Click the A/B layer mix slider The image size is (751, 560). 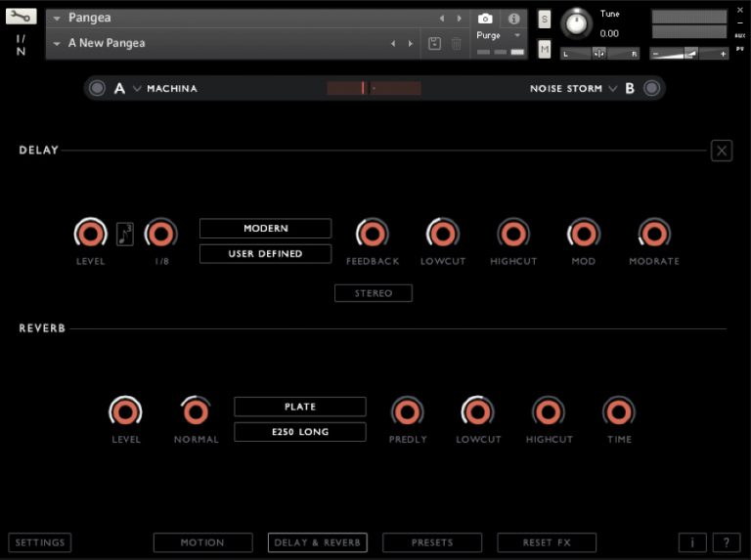(374, 89)
